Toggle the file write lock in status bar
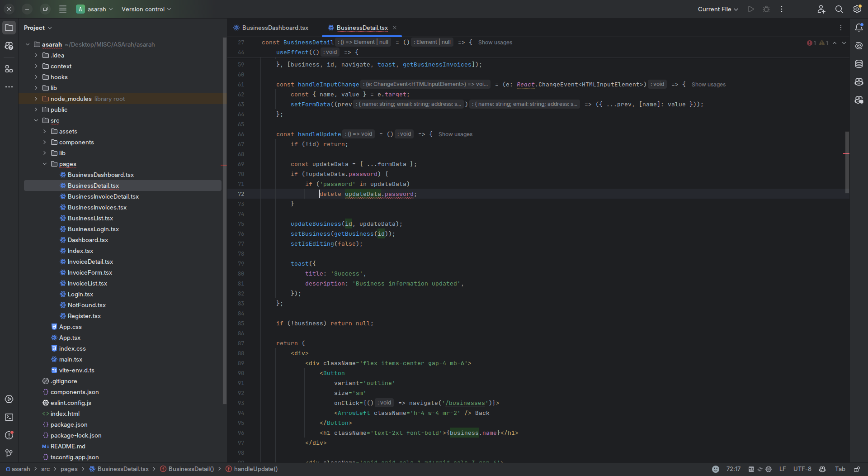Image resolution: width=868 pixels, height=476 pixels. point(857,469)
